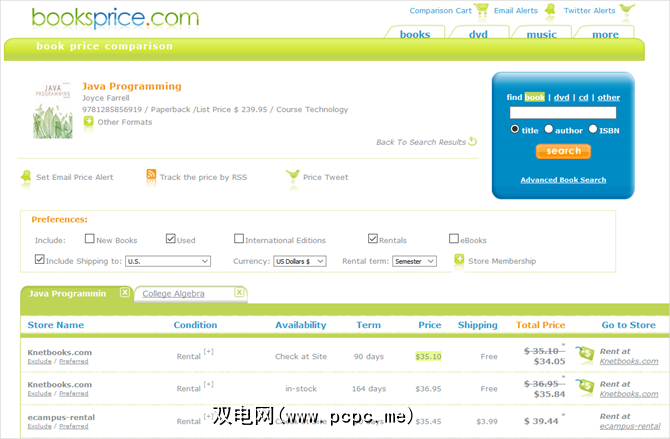
Task: Click price tag icon for $34.05 Knetbooks row
Action: point(585,354)
